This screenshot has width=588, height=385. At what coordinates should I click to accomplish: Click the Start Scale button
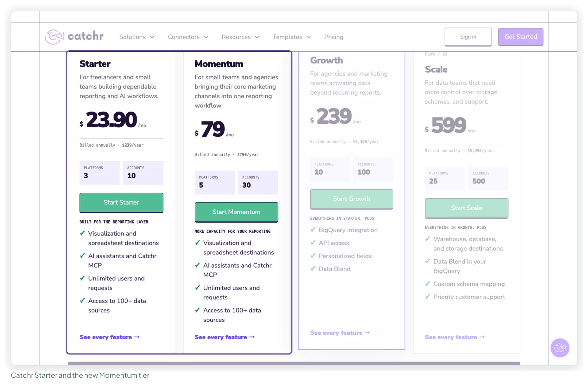point(466,208)
